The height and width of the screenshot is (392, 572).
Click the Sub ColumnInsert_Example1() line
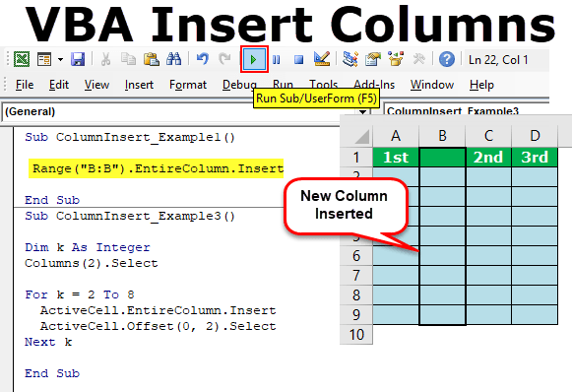[x=130, y=137]
